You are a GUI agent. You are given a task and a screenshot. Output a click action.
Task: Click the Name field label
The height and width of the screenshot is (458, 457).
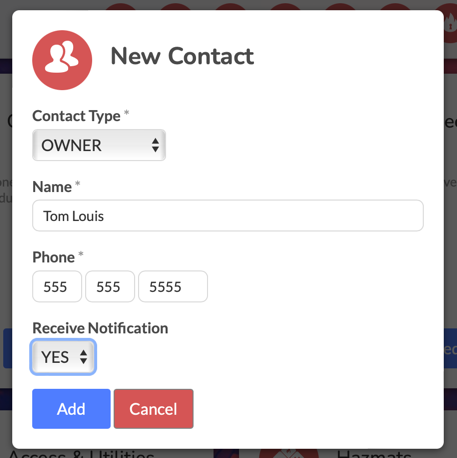point(52,187)
